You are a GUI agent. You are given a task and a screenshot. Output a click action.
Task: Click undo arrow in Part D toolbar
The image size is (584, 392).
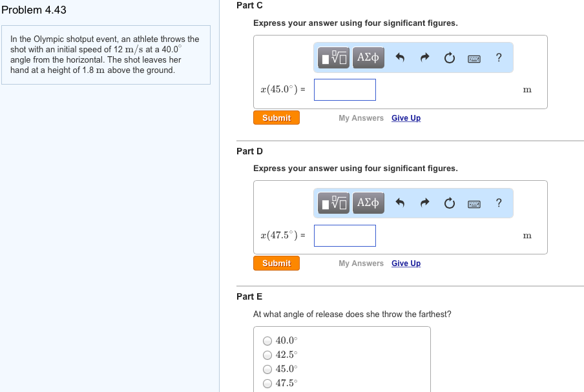point(400,203)
